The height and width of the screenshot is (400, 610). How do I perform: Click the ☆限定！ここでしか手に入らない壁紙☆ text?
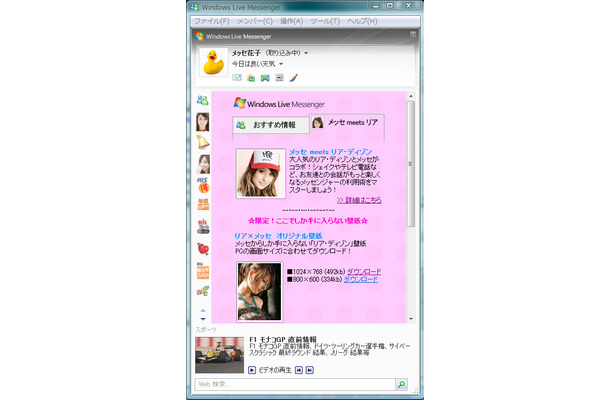[308, 221]
